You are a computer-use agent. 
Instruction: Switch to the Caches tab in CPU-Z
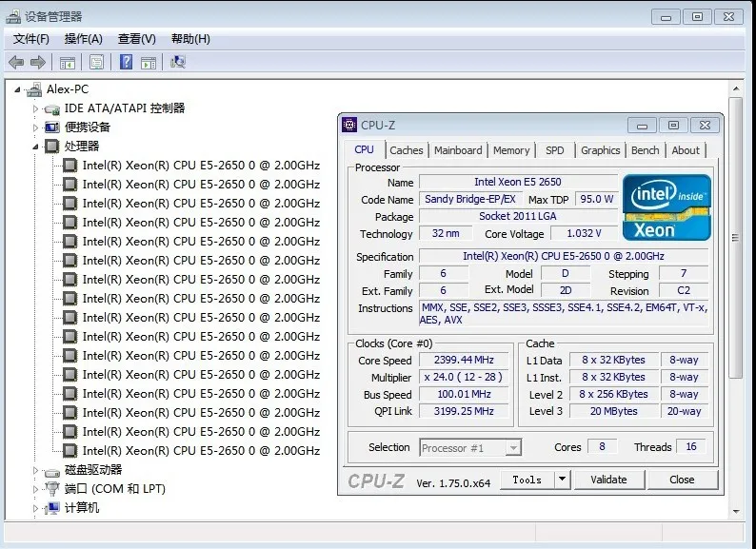pos(406,150)
